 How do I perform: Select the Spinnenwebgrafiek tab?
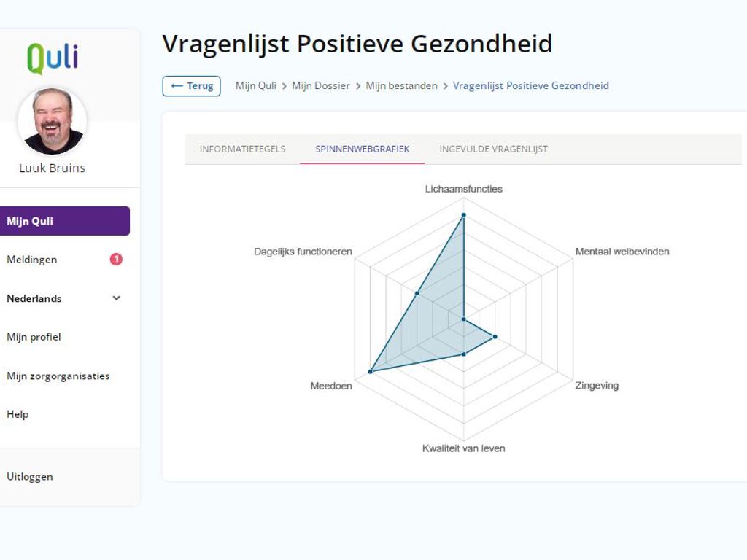[x=362, y=149]
